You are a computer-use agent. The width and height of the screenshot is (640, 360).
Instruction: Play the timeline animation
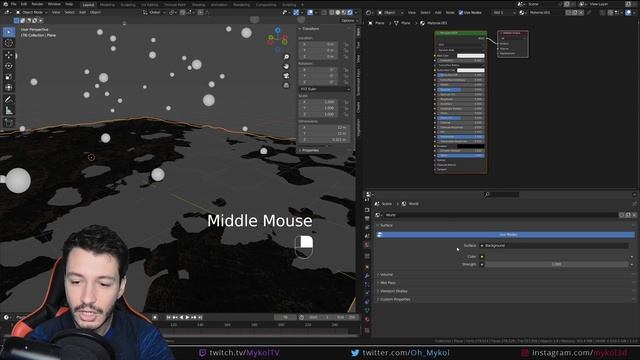(187, 318)
